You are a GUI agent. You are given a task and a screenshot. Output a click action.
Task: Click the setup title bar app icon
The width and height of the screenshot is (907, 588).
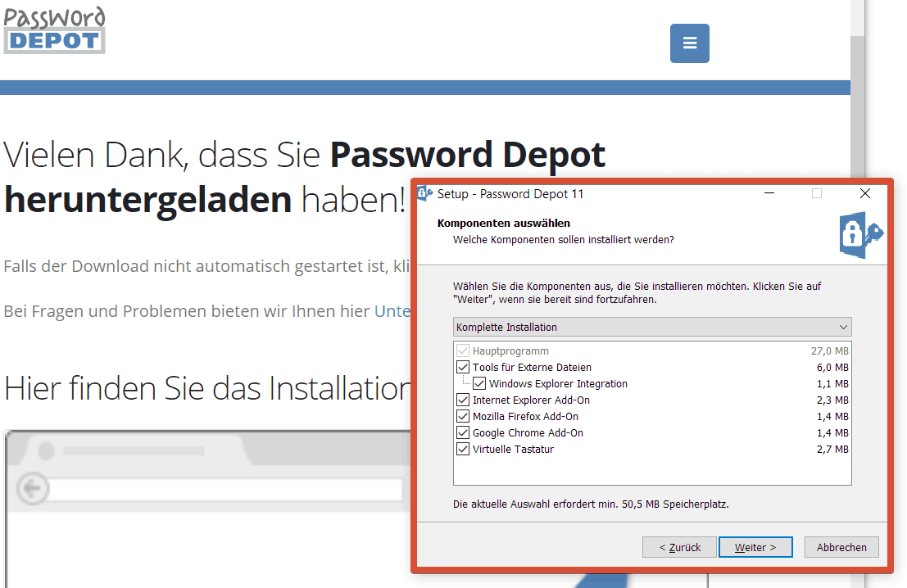(x=424, y=194)
